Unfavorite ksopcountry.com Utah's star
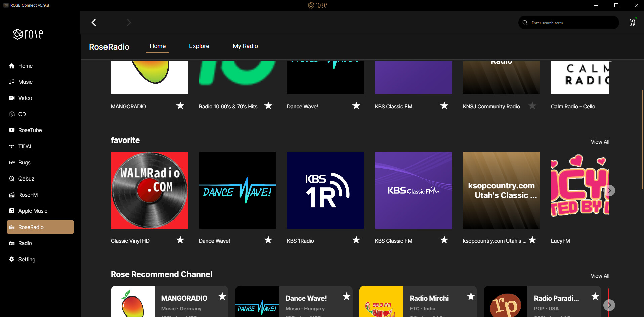This screenshot has height=317, width=644. (532, 240)
